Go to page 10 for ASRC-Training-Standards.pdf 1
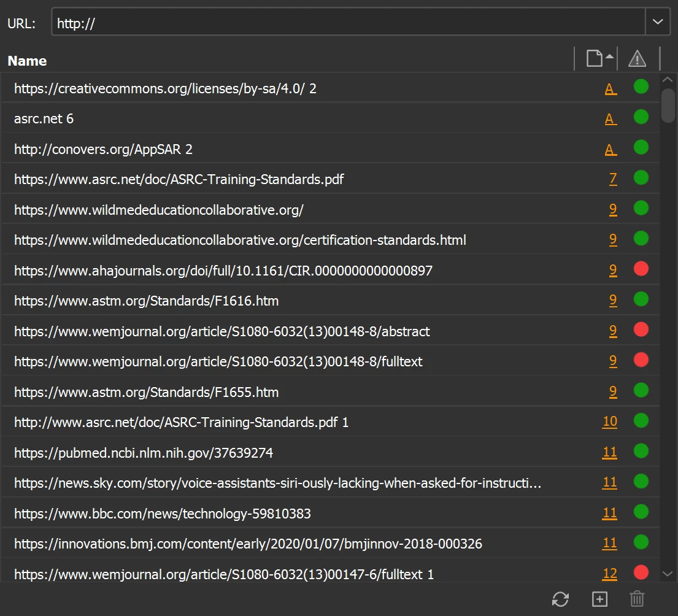This screenshot has width=678, height=616. tap(610, 422)
